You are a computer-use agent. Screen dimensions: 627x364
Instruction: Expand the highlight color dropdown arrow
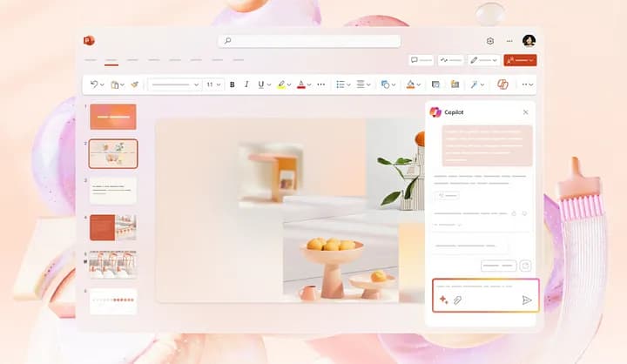point(289,84)
